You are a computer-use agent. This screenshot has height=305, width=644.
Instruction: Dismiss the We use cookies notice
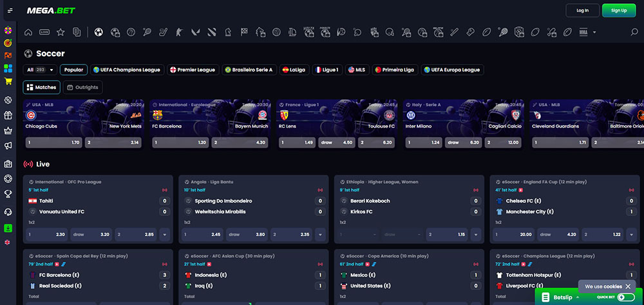[628, 286]
